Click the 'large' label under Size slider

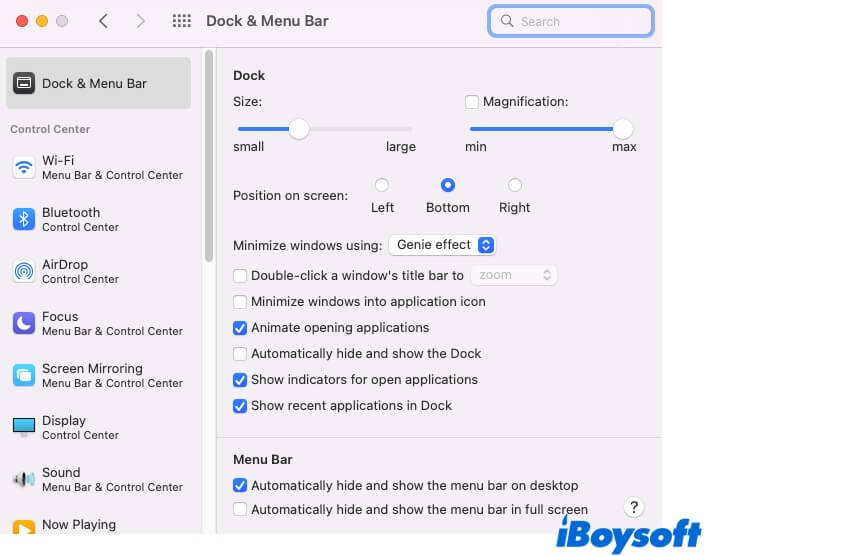tap(401, 146)
